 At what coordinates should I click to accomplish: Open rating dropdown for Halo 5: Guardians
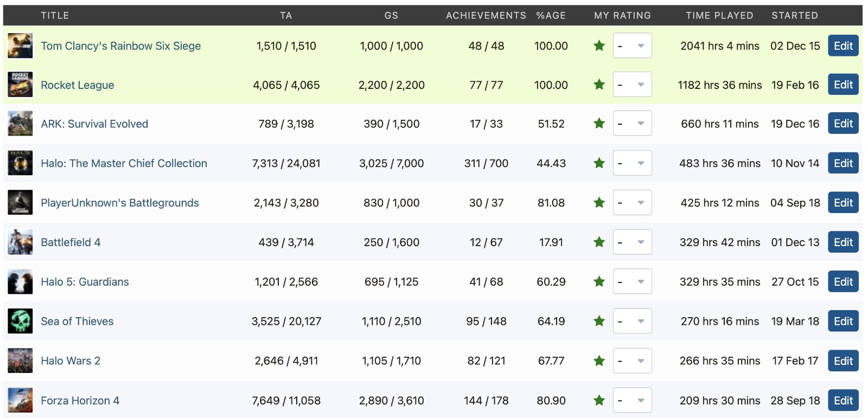(x=632, y=282)
